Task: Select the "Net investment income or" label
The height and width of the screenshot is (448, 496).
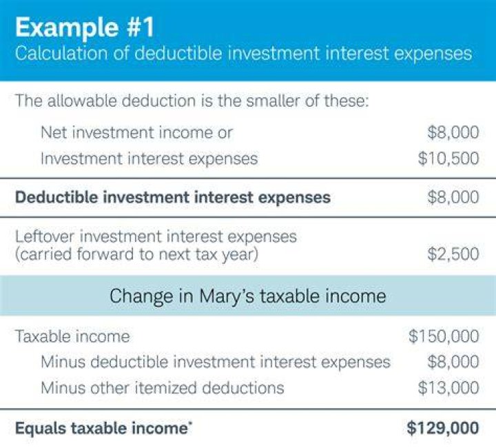Action: click(136, 132)
